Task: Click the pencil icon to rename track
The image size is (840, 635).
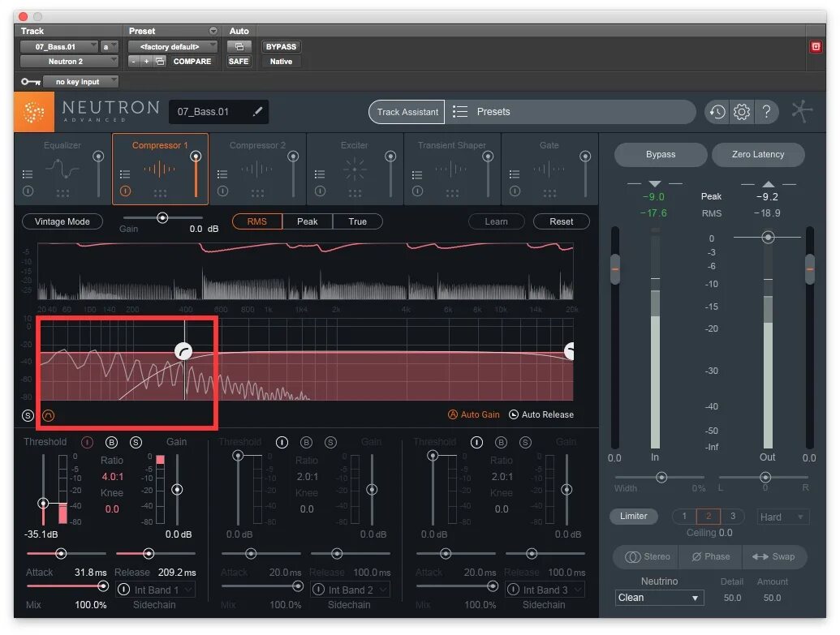Action: (257, 111)
